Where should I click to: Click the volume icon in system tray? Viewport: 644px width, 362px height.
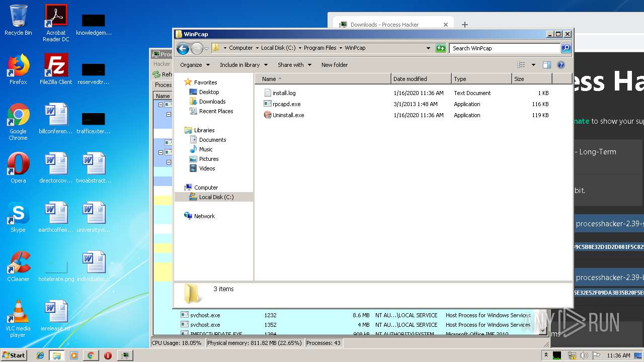pos(584,355)
